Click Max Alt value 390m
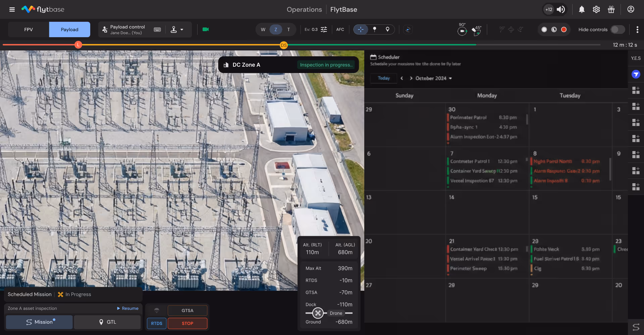This screenshot has height=335, width=644. pos(345,268)
